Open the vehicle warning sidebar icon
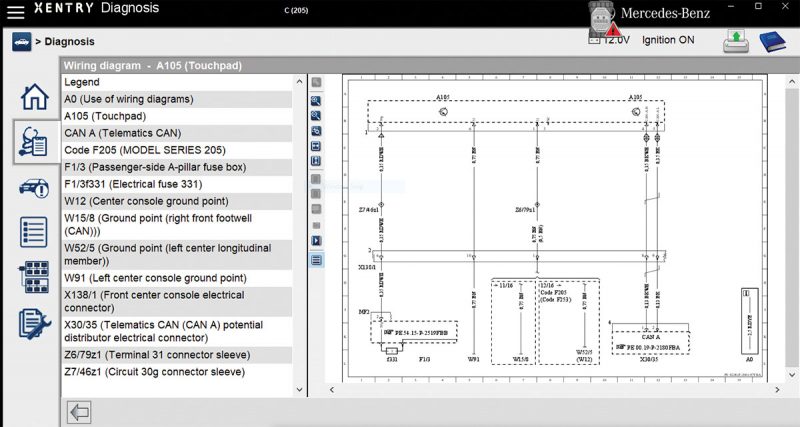 point(34,188)
